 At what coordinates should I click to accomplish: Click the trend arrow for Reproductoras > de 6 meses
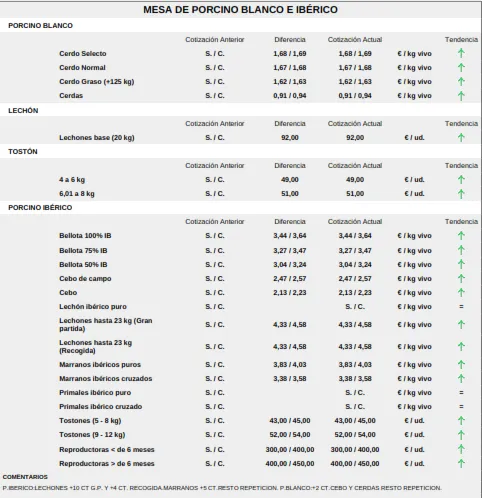(461, 463)
